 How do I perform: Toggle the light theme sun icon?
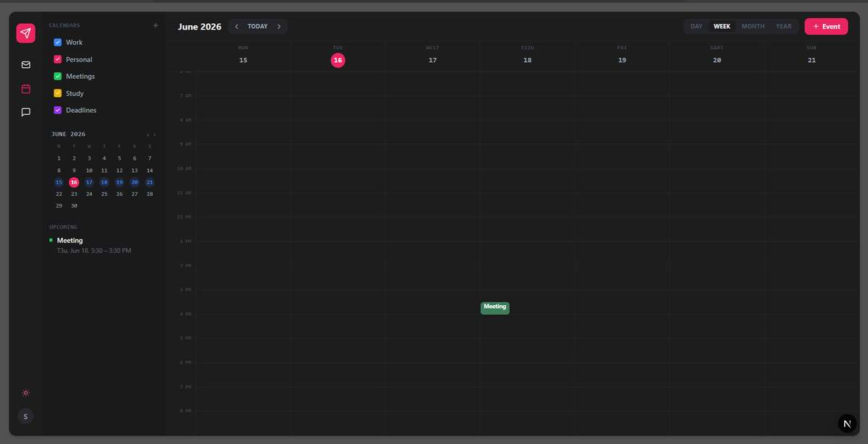pos(25,393)
